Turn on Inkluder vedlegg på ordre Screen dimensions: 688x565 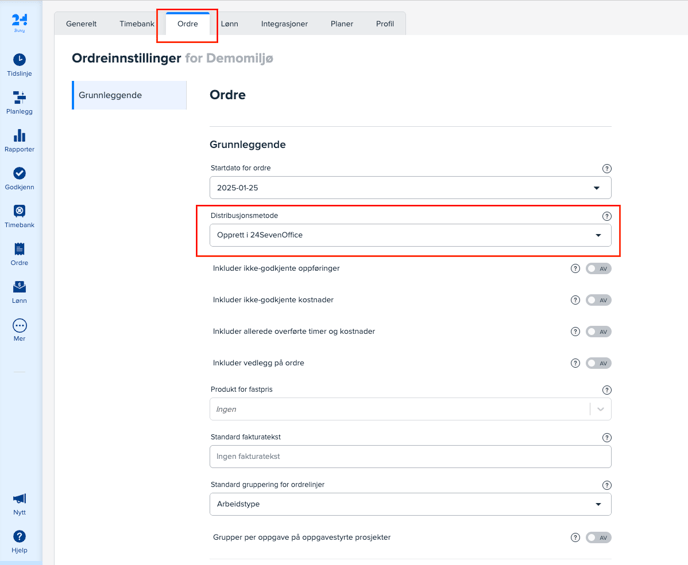click(598, 363)
